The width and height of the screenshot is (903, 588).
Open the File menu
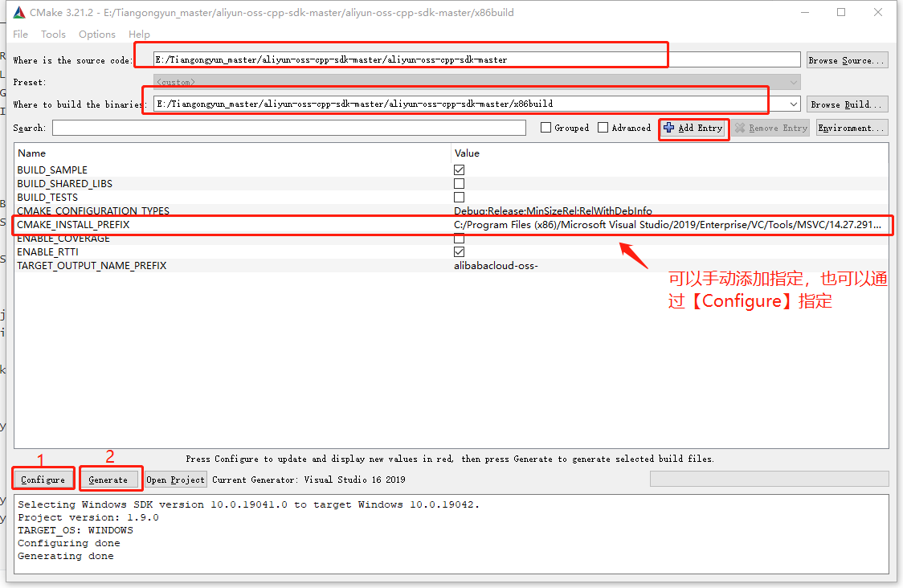tap(20, 34)
